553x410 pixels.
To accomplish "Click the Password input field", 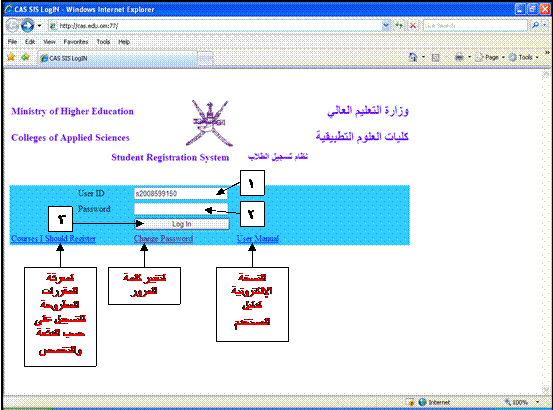I will tap(181, 209).
